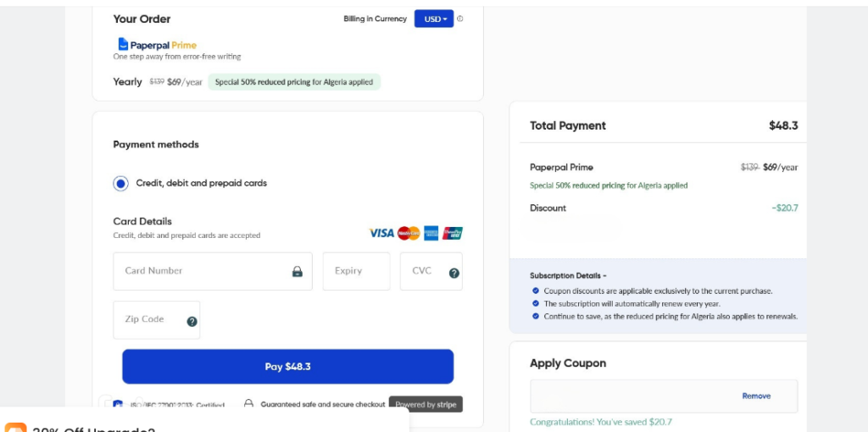Click the UnionPay card logo

click(453, 233)
